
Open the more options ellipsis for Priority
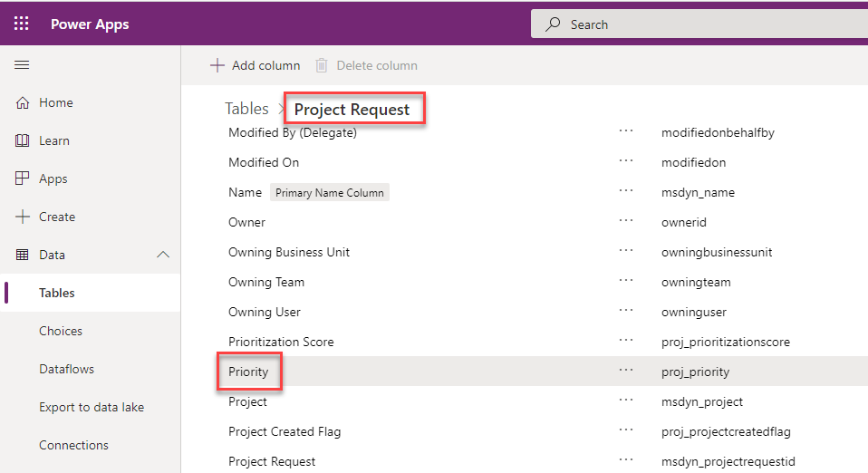tap(626, 372)
